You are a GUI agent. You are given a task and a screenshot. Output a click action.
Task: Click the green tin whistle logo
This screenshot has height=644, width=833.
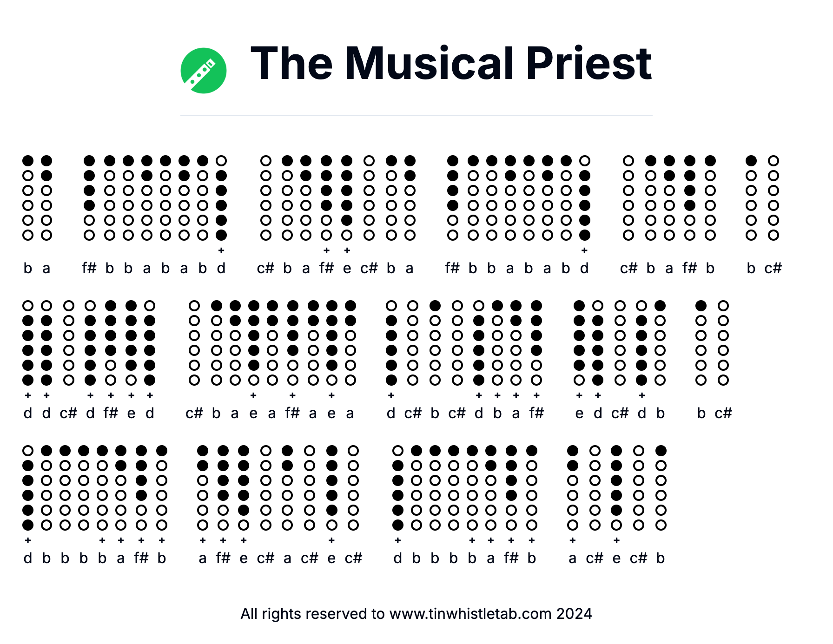(203, 71)
